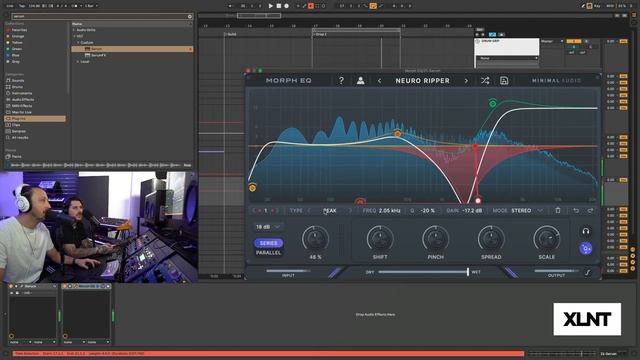The width and height of the screenshot is (640, 360).
Task: Collapse the VST folder
Action: pyautogui.click(x=74, y=36)
